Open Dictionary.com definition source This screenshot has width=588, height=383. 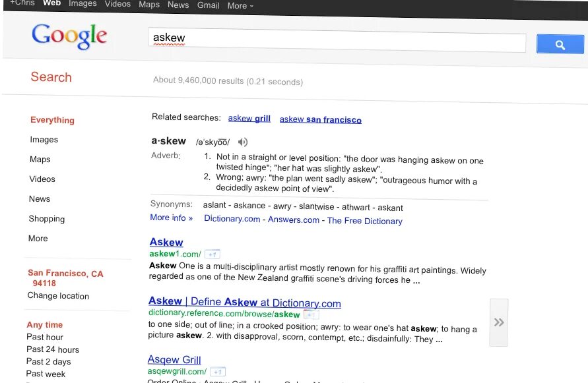pos(232,219)
